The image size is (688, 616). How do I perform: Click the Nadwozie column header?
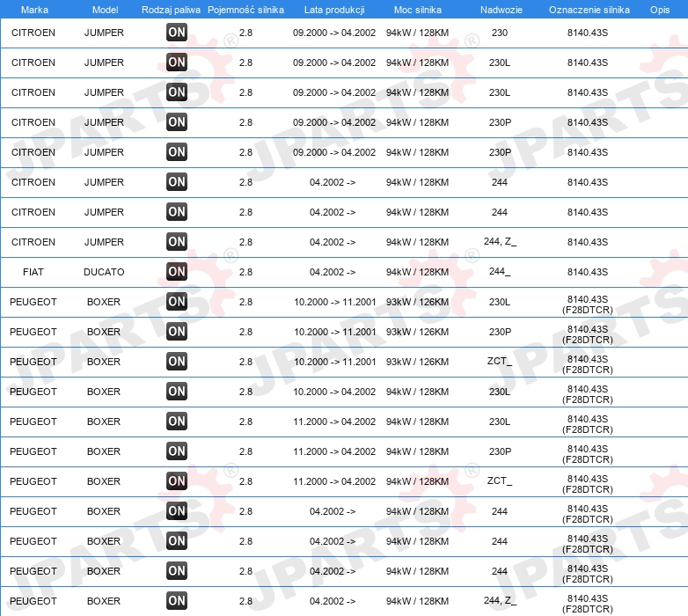(501, 10)
